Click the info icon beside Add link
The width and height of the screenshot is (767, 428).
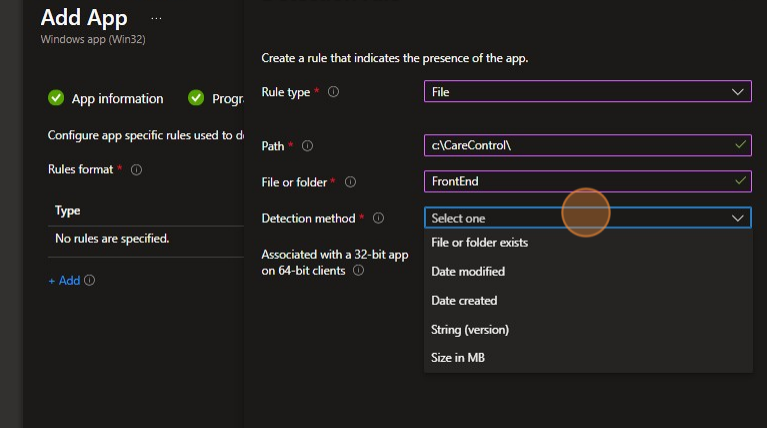point(90,281)
